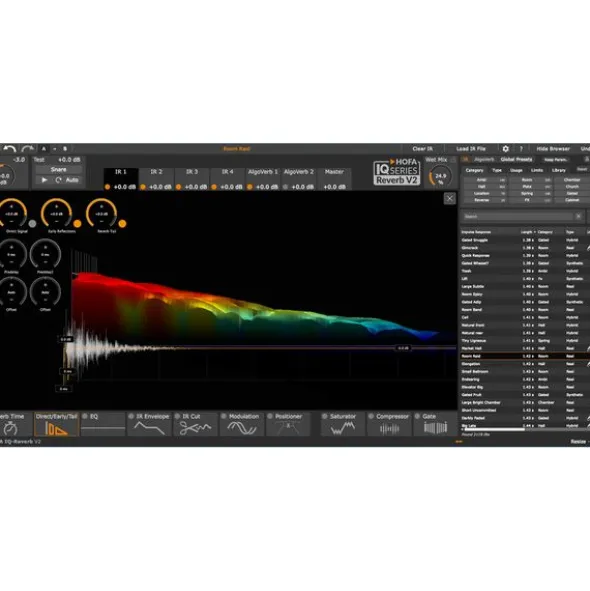Viewport: 590px width, 591px height.
Task: Open the Reverb Time stopwatch module
Action: click(x=10, y=429)
